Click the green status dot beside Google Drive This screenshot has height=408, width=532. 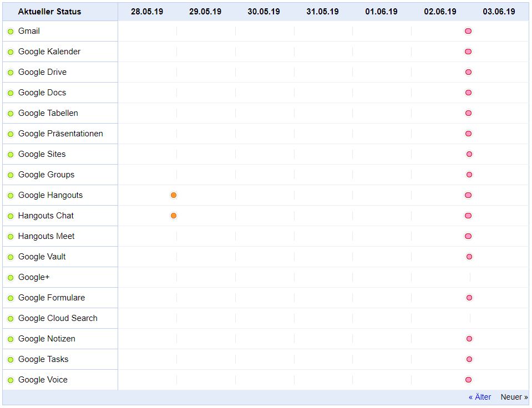pos(11,73)
